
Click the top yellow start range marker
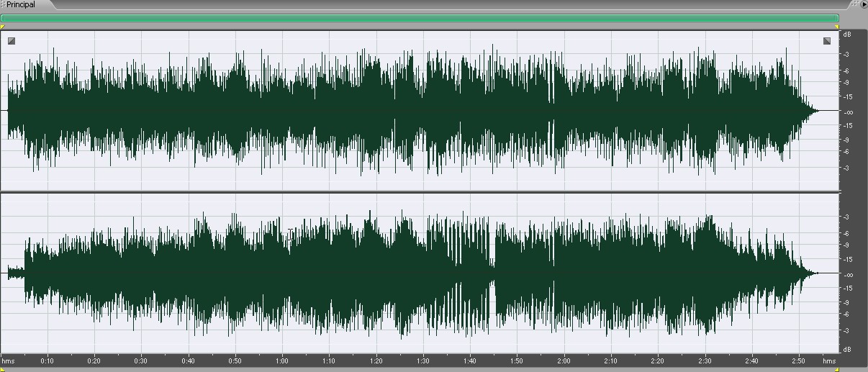click(x=2, y=27)
